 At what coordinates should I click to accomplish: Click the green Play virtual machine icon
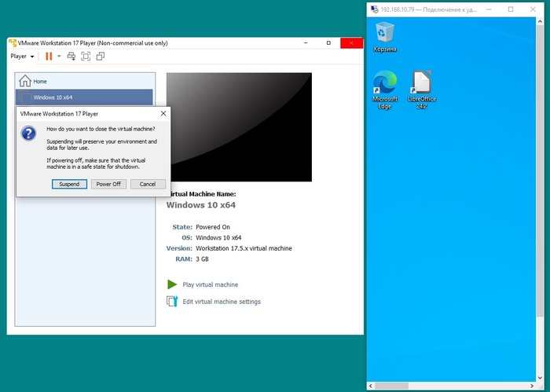coord(172,284)
